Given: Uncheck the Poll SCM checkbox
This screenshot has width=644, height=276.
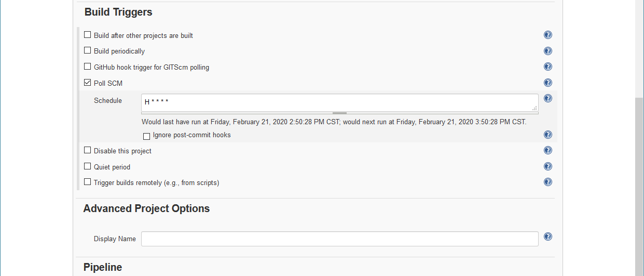Looking at the screenshot, I should [87, 82].
